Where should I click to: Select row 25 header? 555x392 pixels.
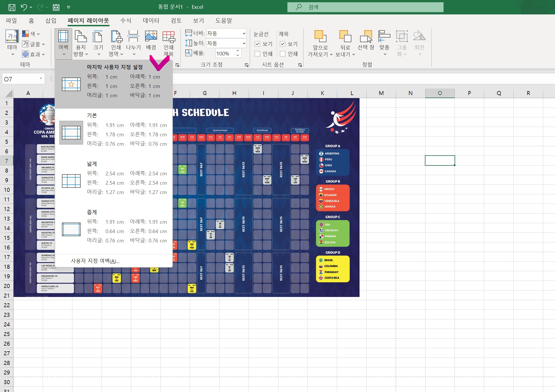click(7, 334)
